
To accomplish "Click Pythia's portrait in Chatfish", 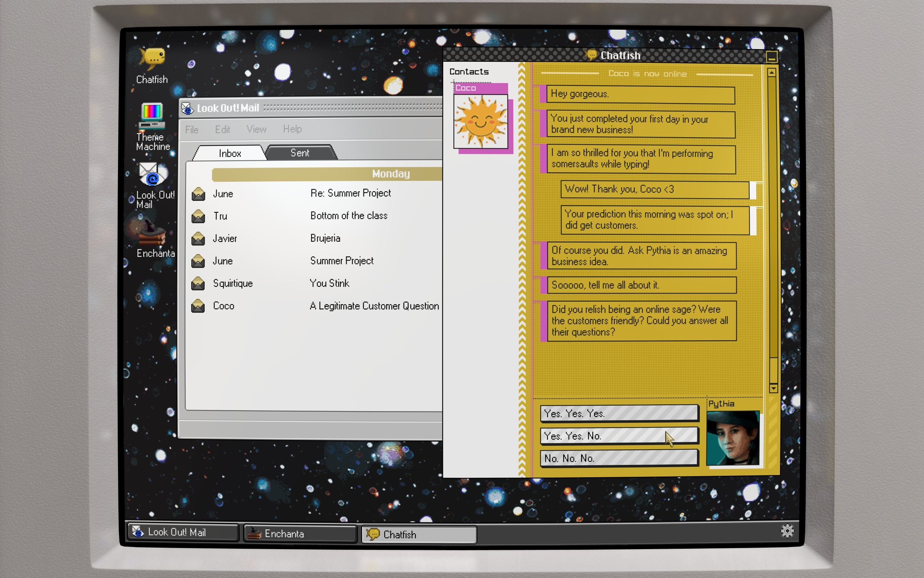I will click(x=733, y=438).
